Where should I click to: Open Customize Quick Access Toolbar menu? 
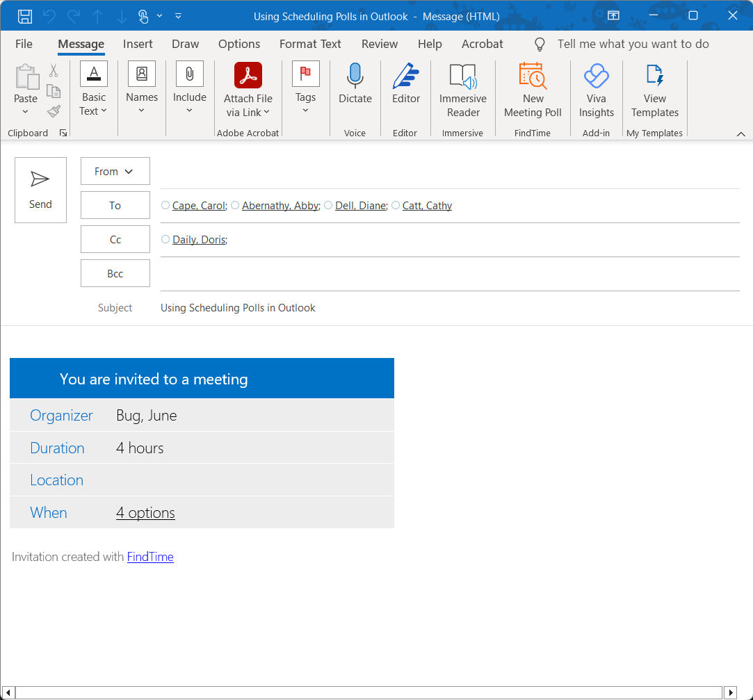tap(178, 16)
